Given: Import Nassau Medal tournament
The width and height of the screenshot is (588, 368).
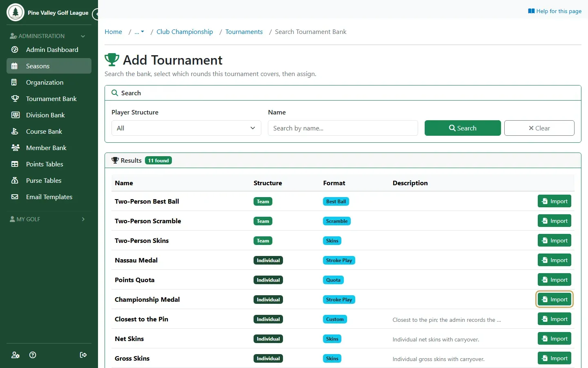Looking at the screenshot, I should (x=555, y=260).
